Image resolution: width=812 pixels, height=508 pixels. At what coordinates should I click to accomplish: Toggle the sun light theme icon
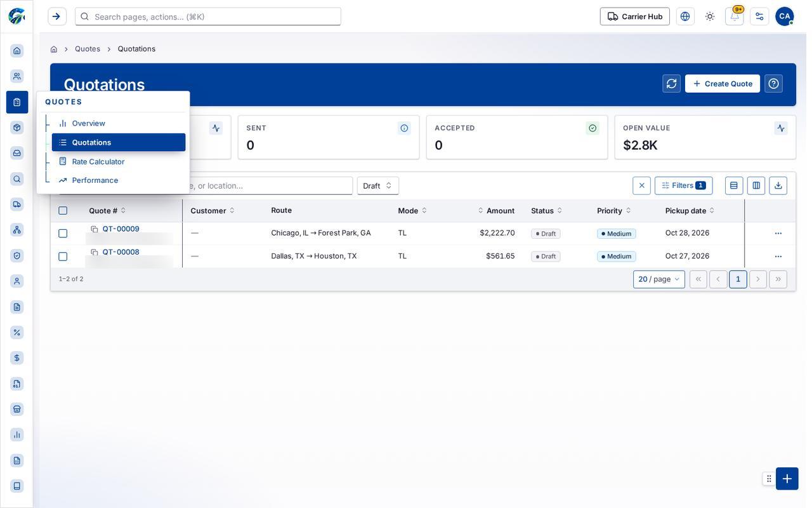pos(710,17)
